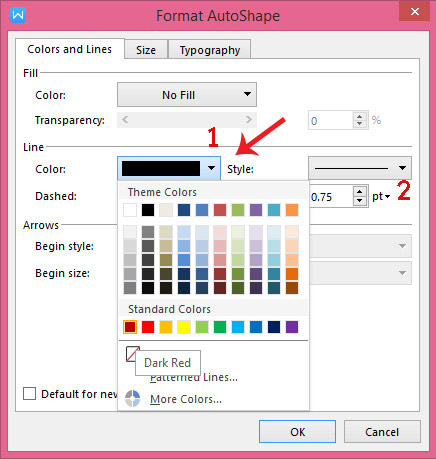436x459 pixels.
Task: Click the line weight 0.75 input field
Action: (x=331, y=197)
